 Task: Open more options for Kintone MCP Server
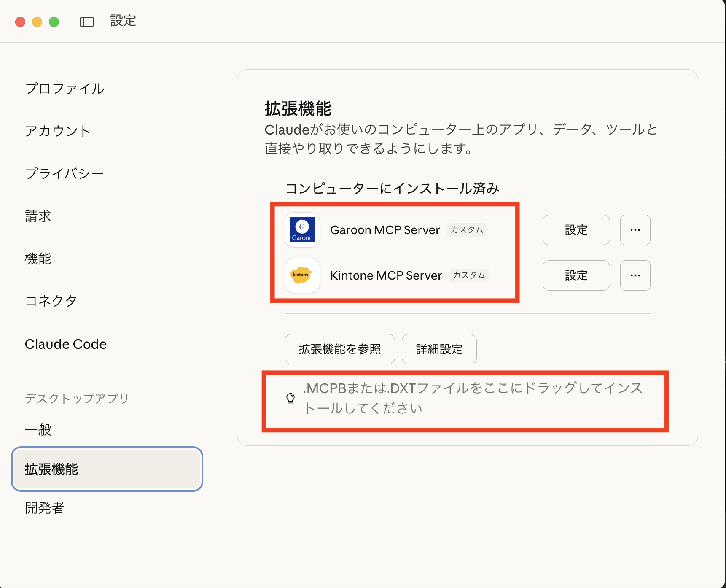[635, 275]
